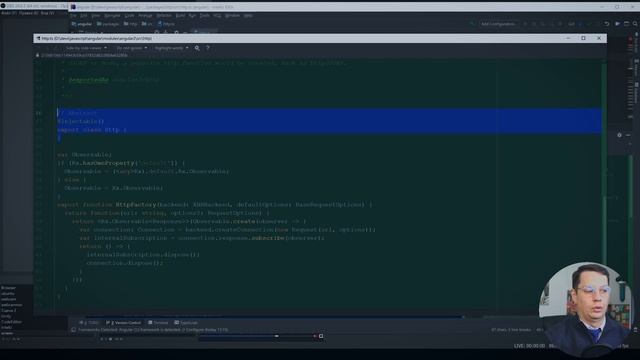Click the lock icon beside revision hash
Screen dimensions: 640x360
(x=38, y=55)
